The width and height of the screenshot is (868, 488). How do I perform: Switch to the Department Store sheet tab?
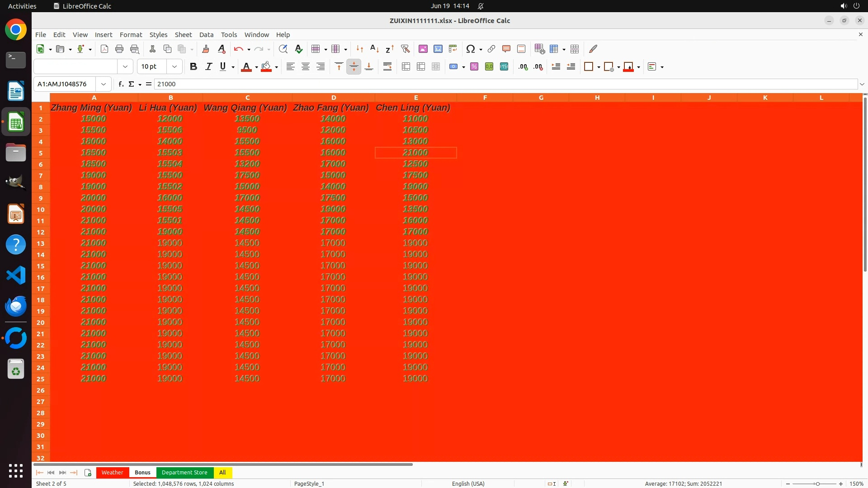pos(184,473)
